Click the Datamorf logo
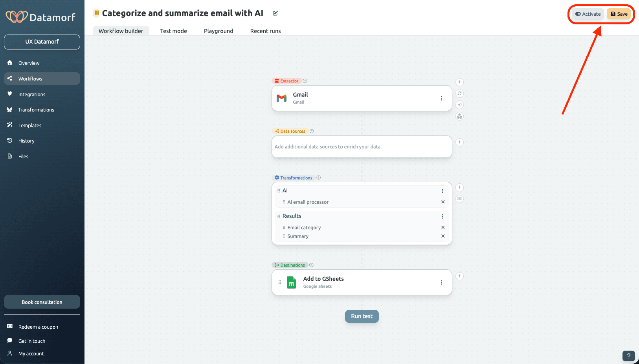The width and height of the screenshot is (639, 364). pos(40,17)
